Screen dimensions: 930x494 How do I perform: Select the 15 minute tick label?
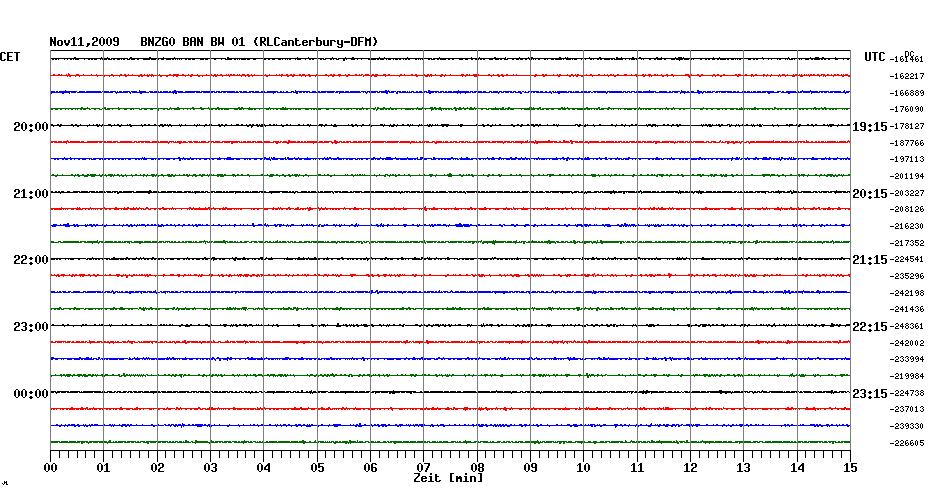849,467
